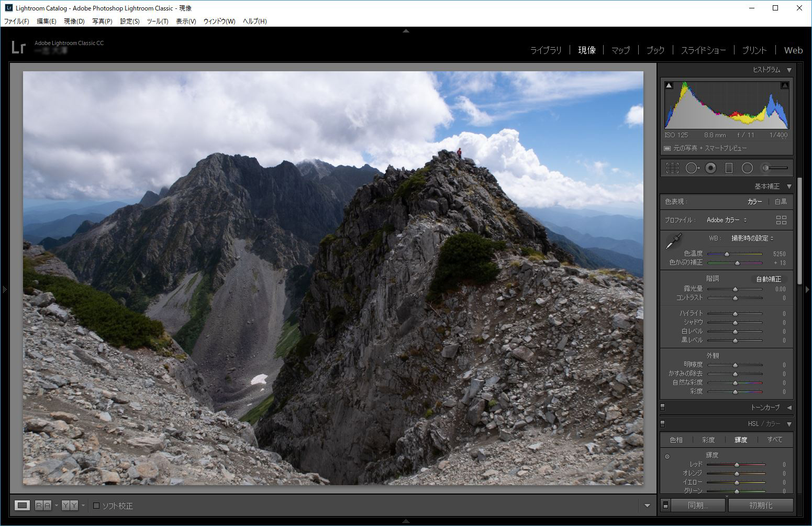Click the right panel vertical scrollbar

pos(799,231)
